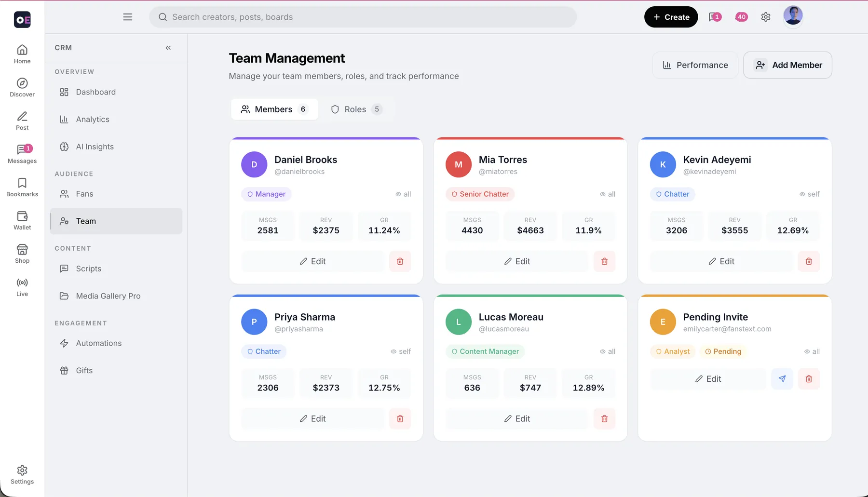Select Team in CRM sidebar
The height and width of the screenshot is (497, 868).
pos(116,221)
